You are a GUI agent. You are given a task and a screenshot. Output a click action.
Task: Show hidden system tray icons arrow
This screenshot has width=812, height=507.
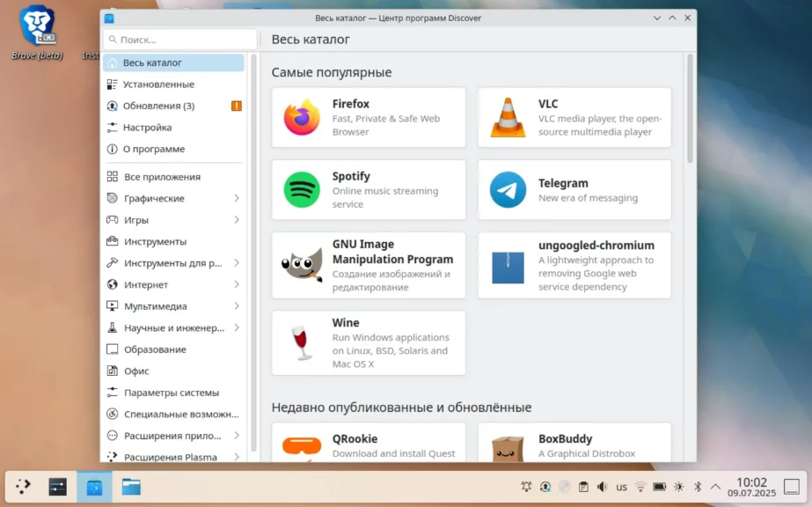pyautogui.click(x=715, y=487)
